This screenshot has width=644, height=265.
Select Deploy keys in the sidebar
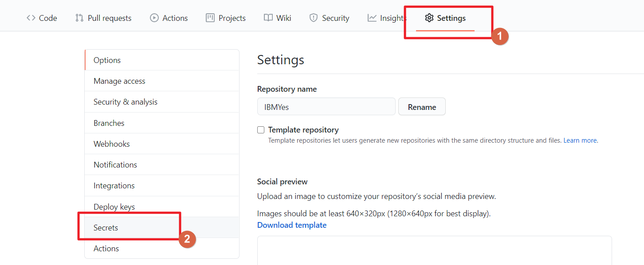(114, 207)
